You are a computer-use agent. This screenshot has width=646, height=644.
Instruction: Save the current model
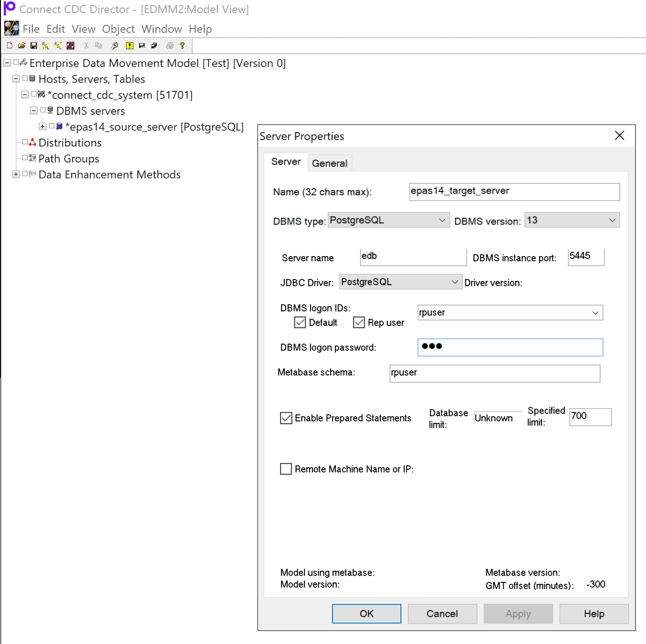33,45
